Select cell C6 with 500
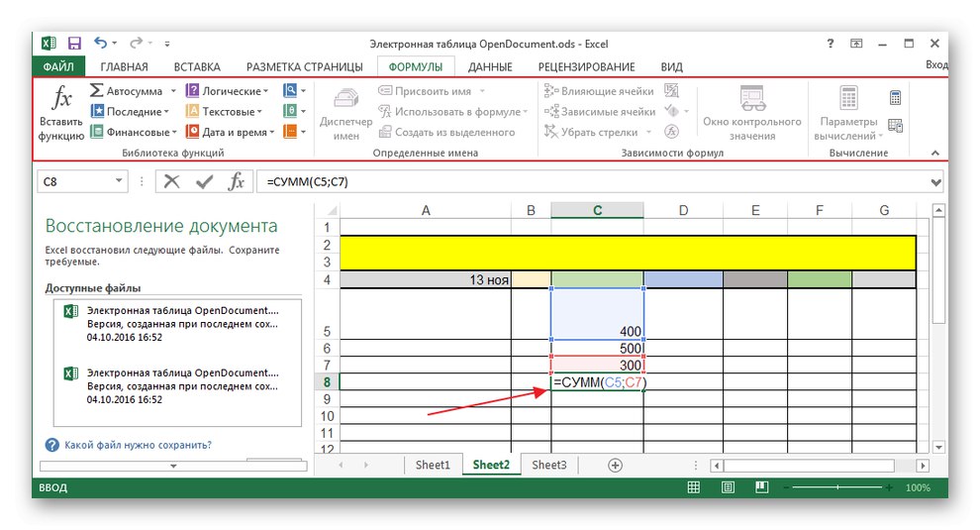The image size is (980, 530). click(598, 348)
